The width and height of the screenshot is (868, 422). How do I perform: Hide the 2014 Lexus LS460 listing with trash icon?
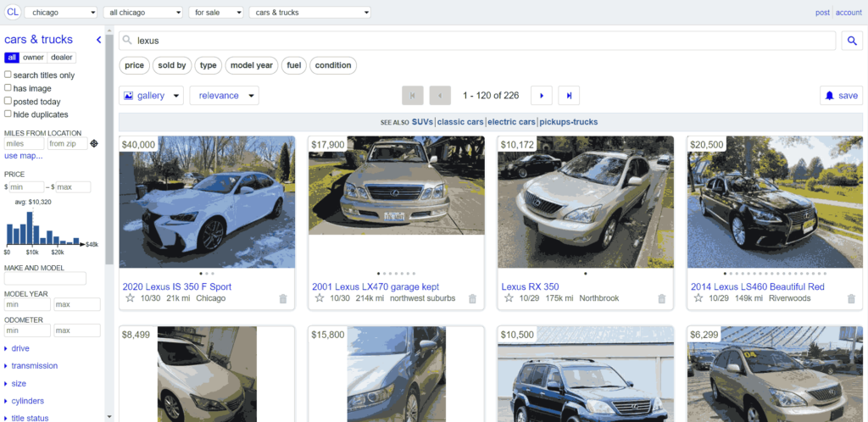(851, 298)
